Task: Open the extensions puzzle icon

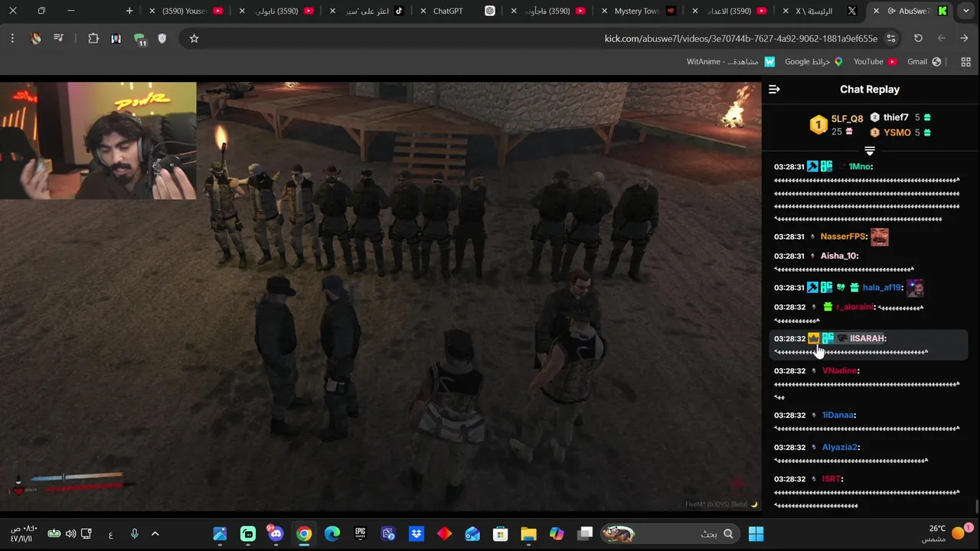Action: pos(93,38)
